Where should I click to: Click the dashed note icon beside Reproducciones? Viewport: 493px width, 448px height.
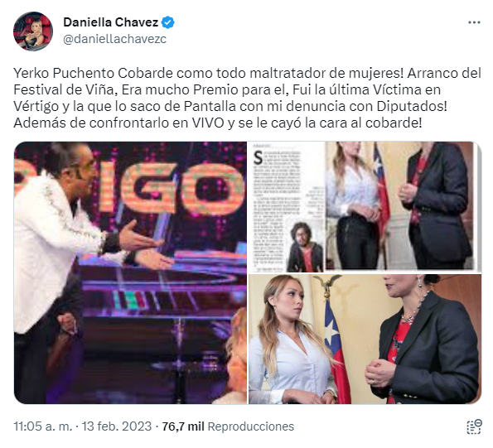[x=474, y=426]
